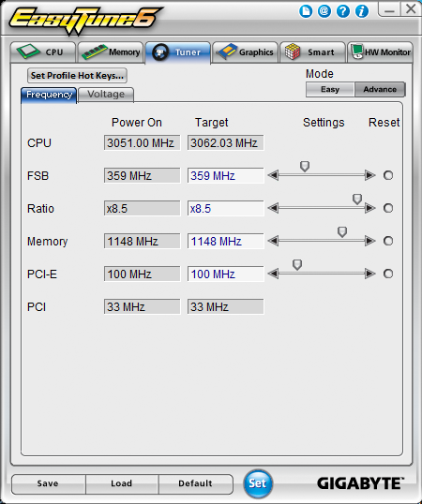422x504 pixels.
Task: Click the PCI-E Target field 100 MHz
Action: tap(225, 274)
